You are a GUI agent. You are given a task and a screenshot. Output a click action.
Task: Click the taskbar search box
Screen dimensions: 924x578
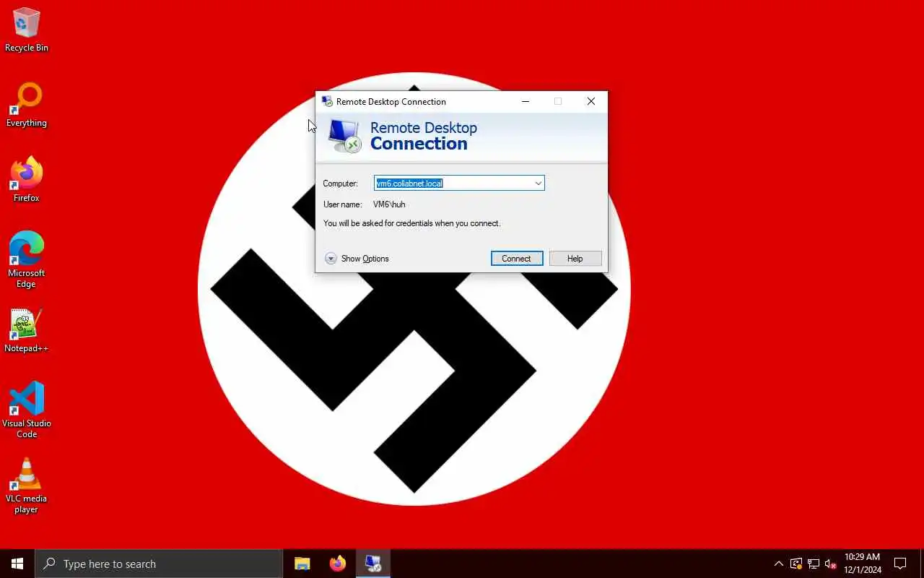point(159,564)
